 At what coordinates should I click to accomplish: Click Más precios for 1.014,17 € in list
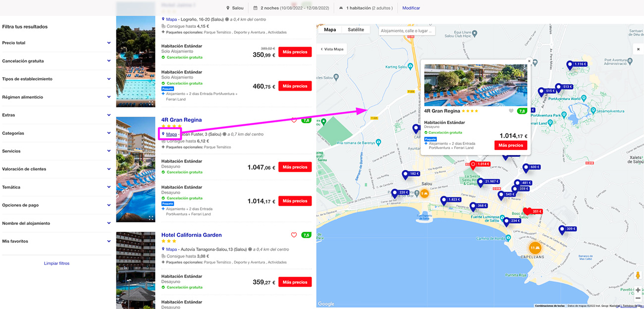(x=295, y=201)
